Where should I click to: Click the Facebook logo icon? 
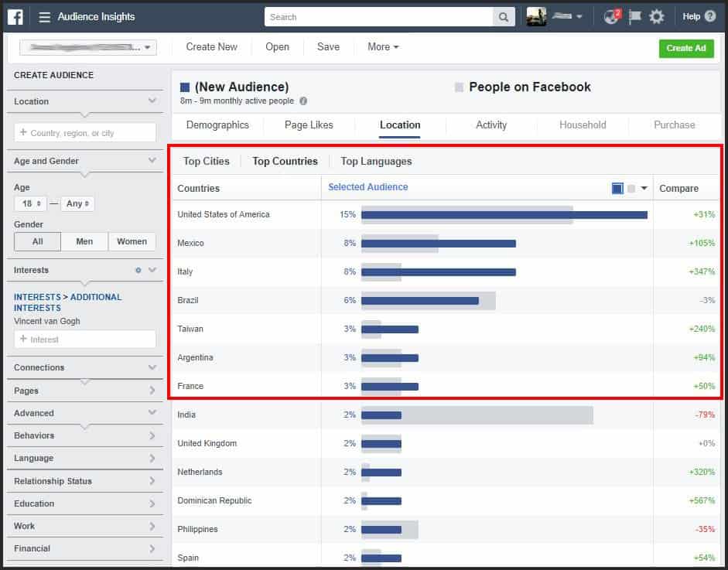tap(15, 15)
